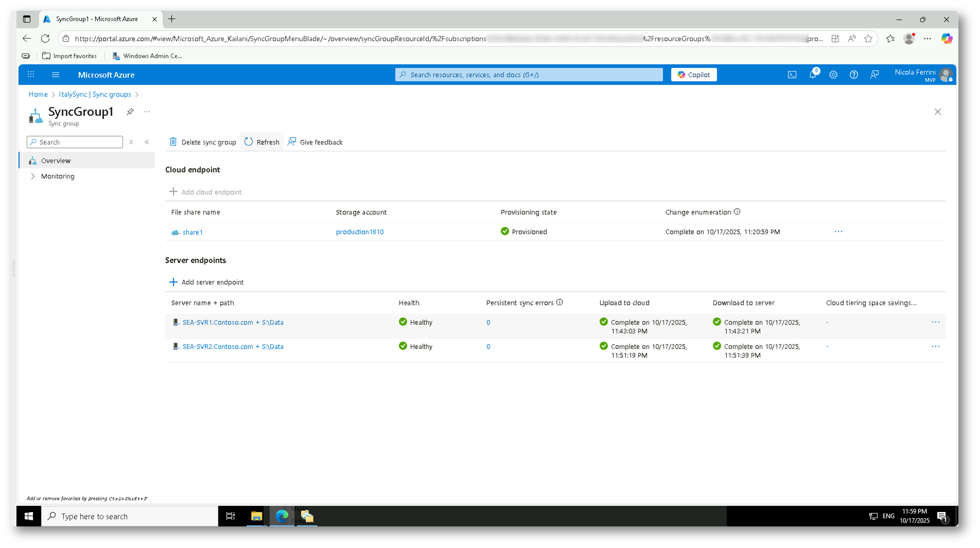
Task: Open the production1810 storage account link
Action: [360, 232]
